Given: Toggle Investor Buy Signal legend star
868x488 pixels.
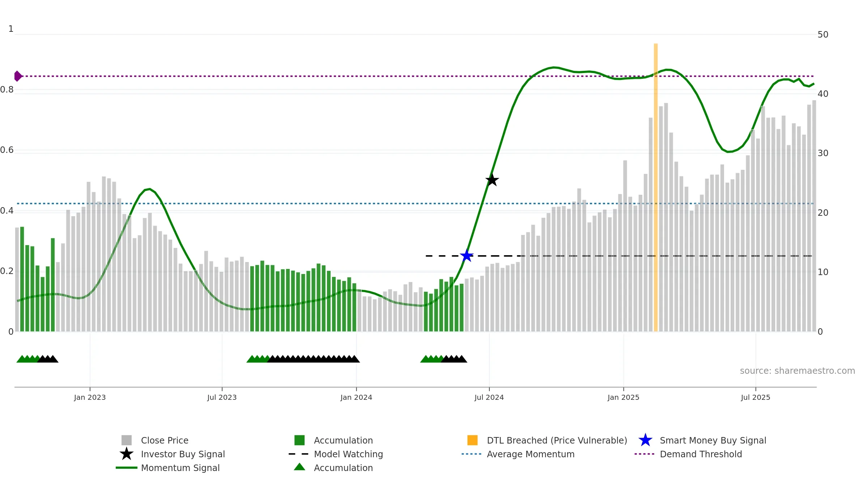Looking at the screenshot, I should [127, 454].
